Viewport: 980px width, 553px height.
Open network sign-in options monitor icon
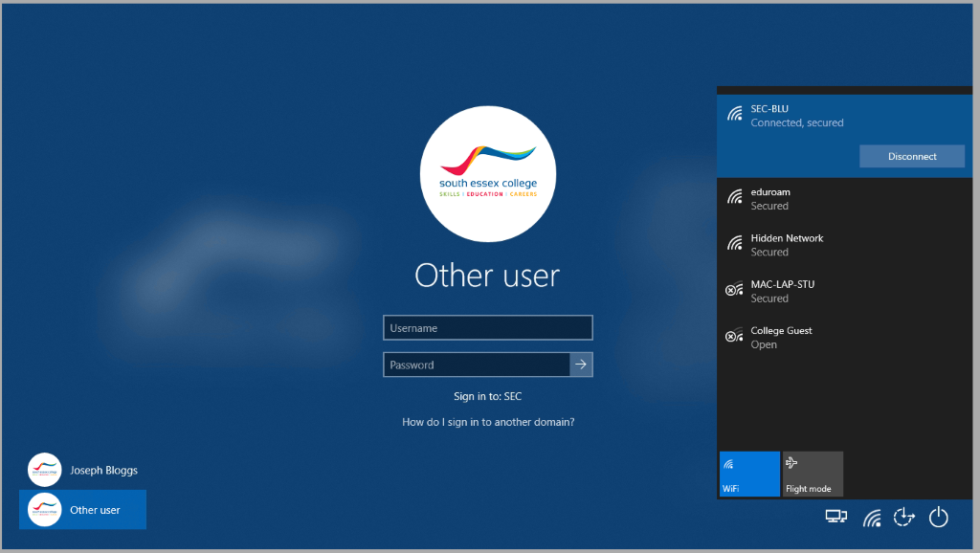pyautogui.click(x=835, y=517)
